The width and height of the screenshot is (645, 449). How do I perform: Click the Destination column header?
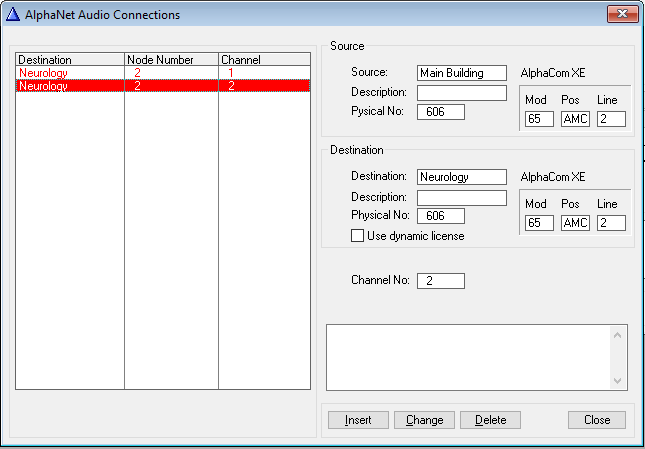coord(70,59)
